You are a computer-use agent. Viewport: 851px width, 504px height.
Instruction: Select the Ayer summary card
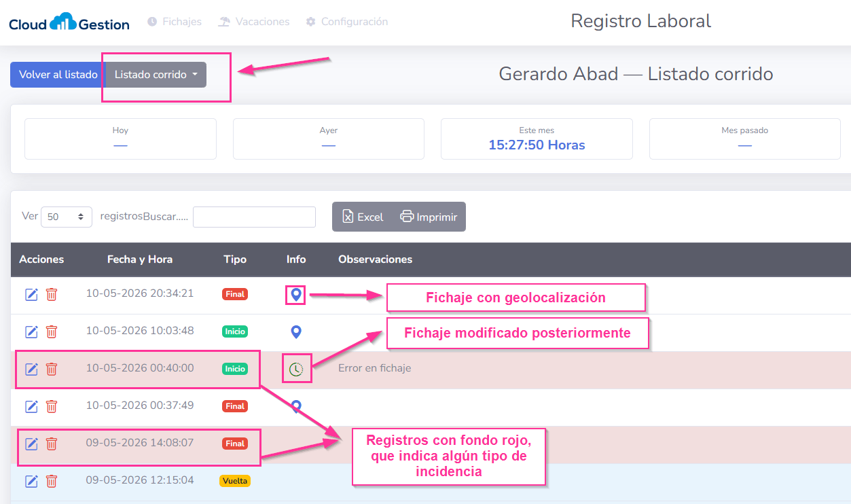pyautogui.click(x=329, y=139)
